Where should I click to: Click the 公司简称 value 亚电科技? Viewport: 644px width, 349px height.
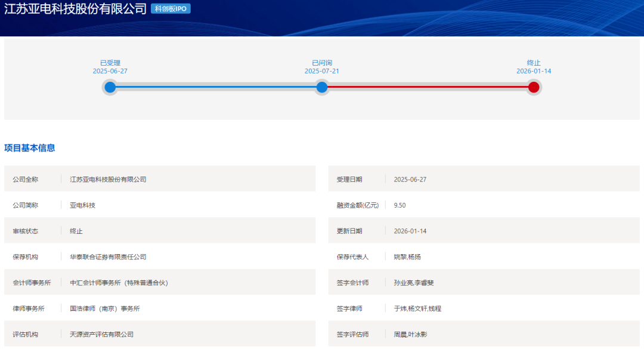point(82,205)
